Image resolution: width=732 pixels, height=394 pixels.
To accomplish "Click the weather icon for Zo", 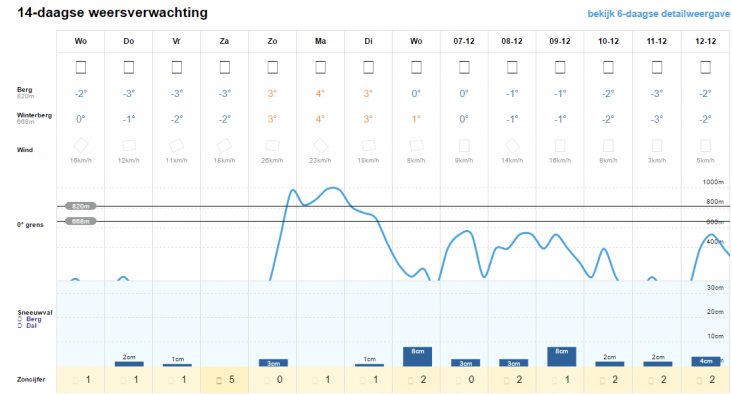I will [273, 67].
